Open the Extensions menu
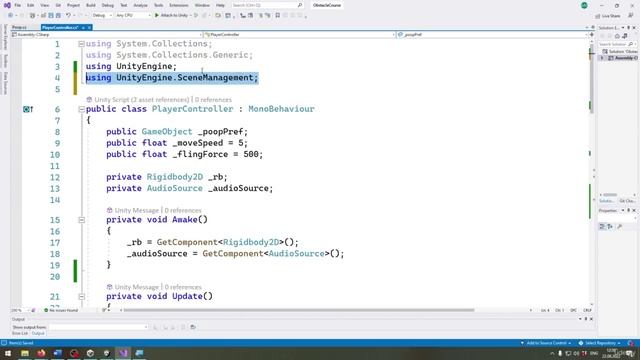Image resolution: width=640 pixels, height=360 pixels. click(x=179, y=5)
